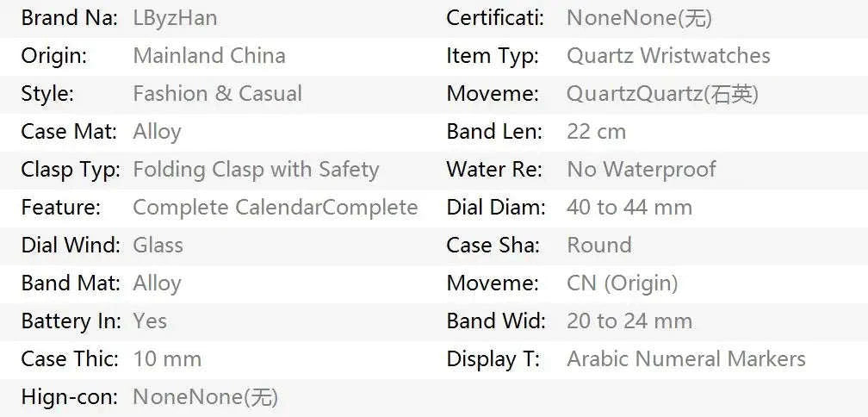Select the QuartzQuartz(石英) movement value
Image resolution: width=868 pixels, height=417 pixels.
662,94
